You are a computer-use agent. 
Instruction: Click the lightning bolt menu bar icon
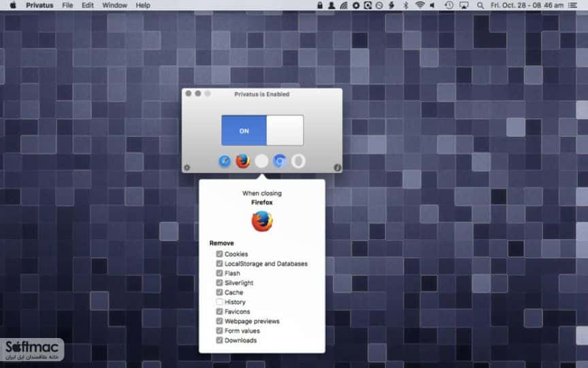pos(391,5)
